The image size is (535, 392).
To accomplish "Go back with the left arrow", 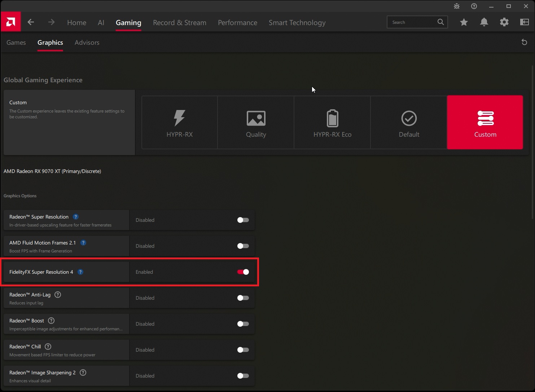I will (x=31, y=22).
